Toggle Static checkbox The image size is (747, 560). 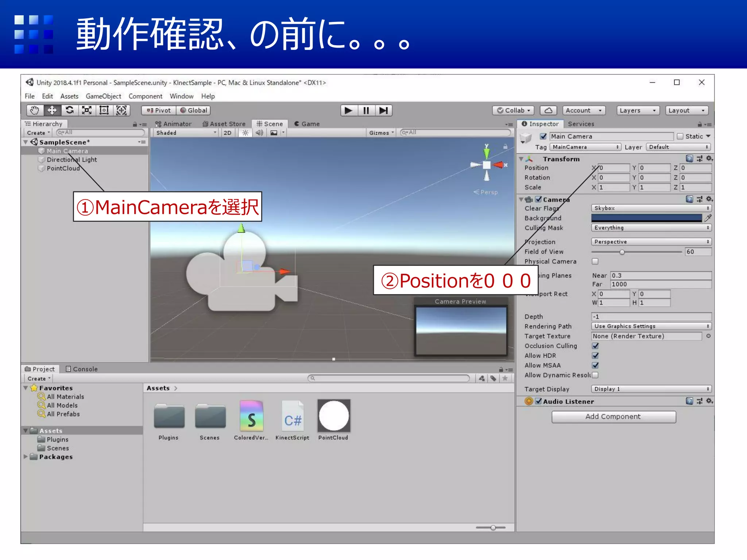[x=680, y=136]
